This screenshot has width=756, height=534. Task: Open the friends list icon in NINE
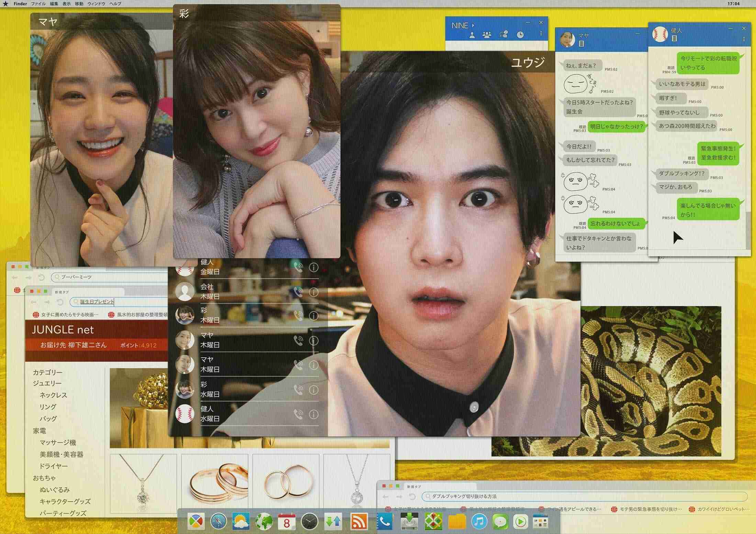tap(472, 35)
